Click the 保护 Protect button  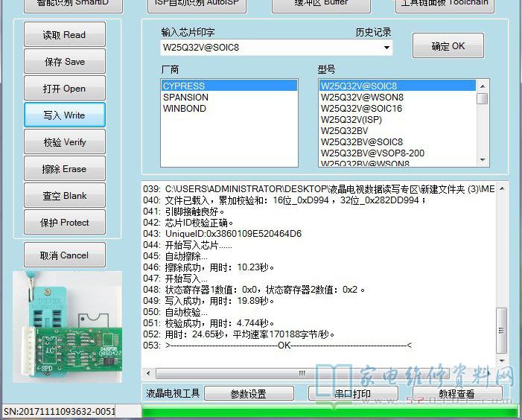[x=64, y=223]
